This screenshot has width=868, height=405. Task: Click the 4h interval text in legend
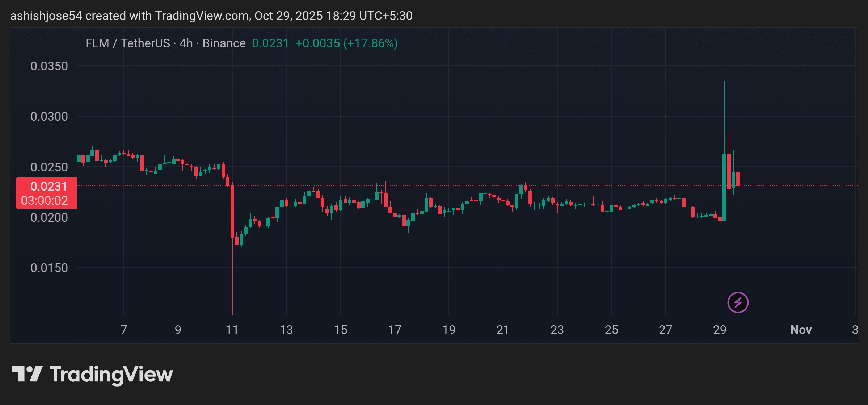(186, 43)
